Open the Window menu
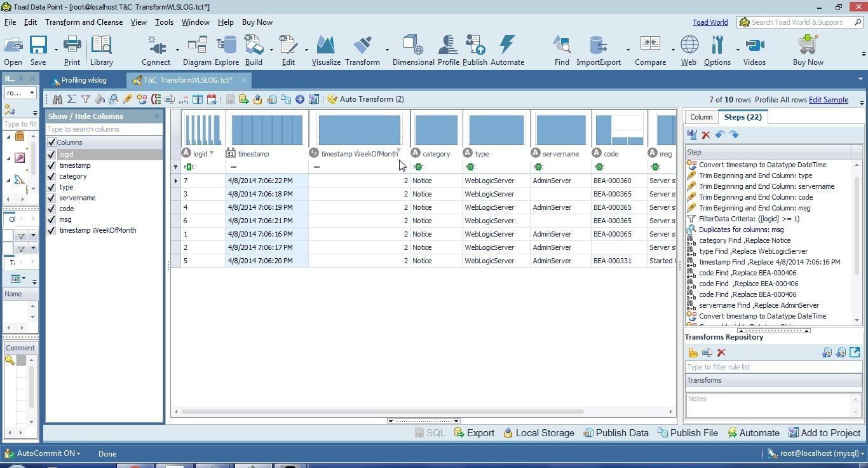 point(195,22)
